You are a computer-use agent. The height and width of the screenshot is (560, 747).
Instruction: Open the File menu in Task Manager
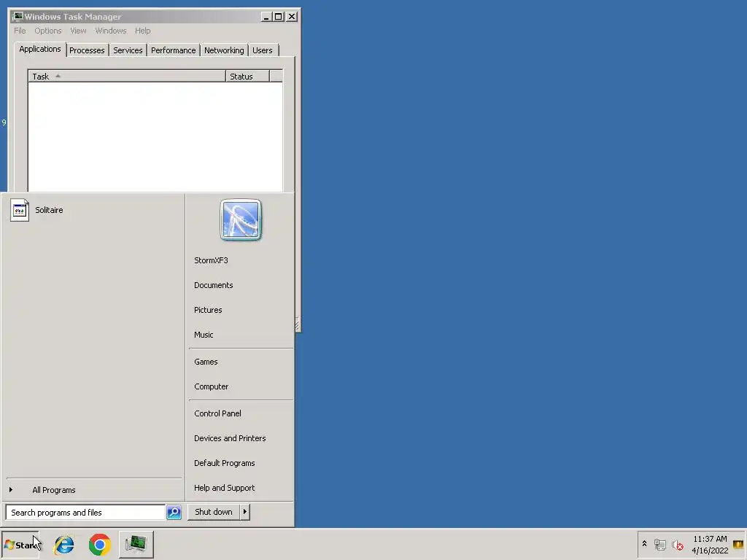point(20,31)
